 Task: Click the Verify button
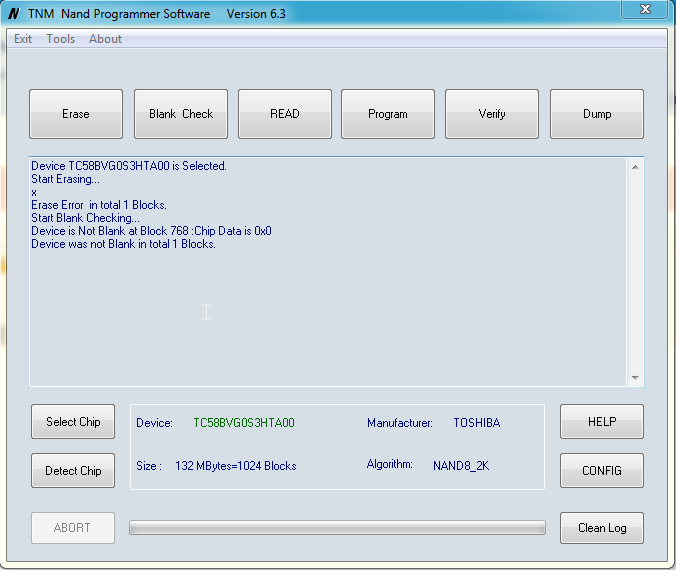(492, 114)
